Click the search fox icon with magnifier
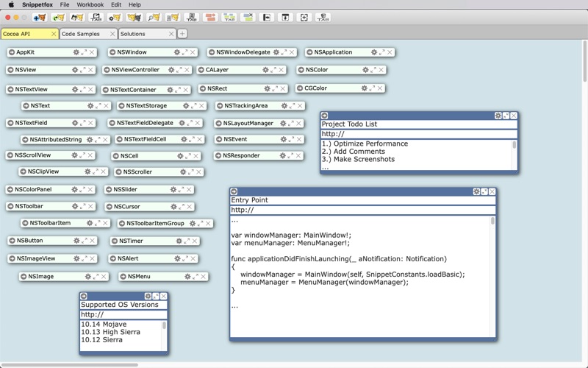 [154, 17]
